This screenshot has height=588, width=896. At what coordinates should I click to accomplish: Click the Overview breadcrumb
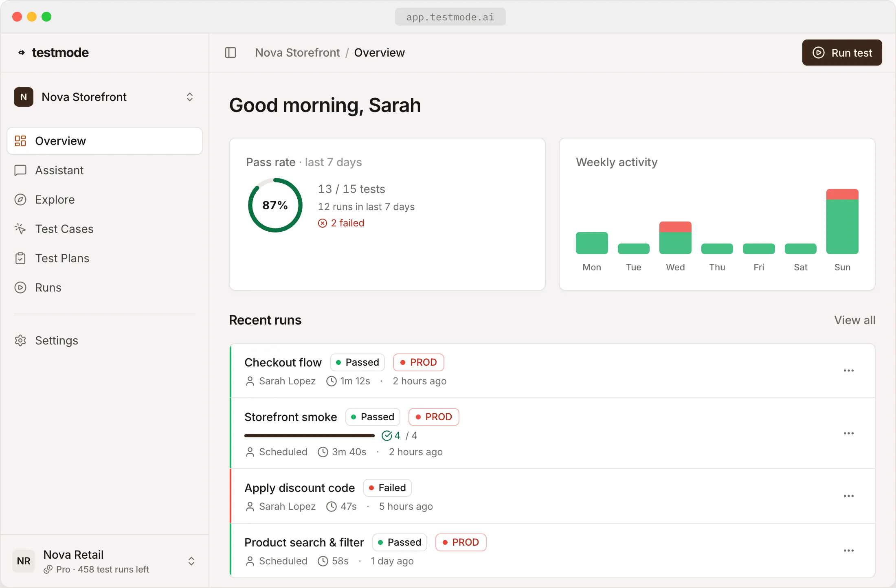(x=379, y=53)
